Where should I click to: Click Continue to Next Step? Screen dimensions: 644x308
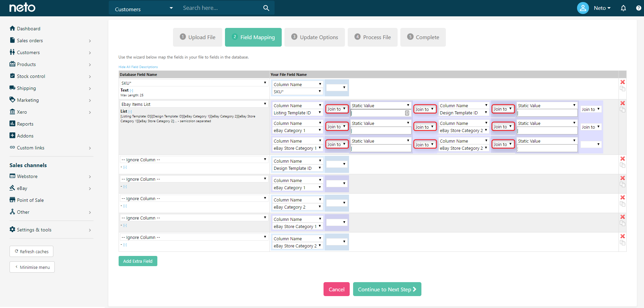pos(387,289)
